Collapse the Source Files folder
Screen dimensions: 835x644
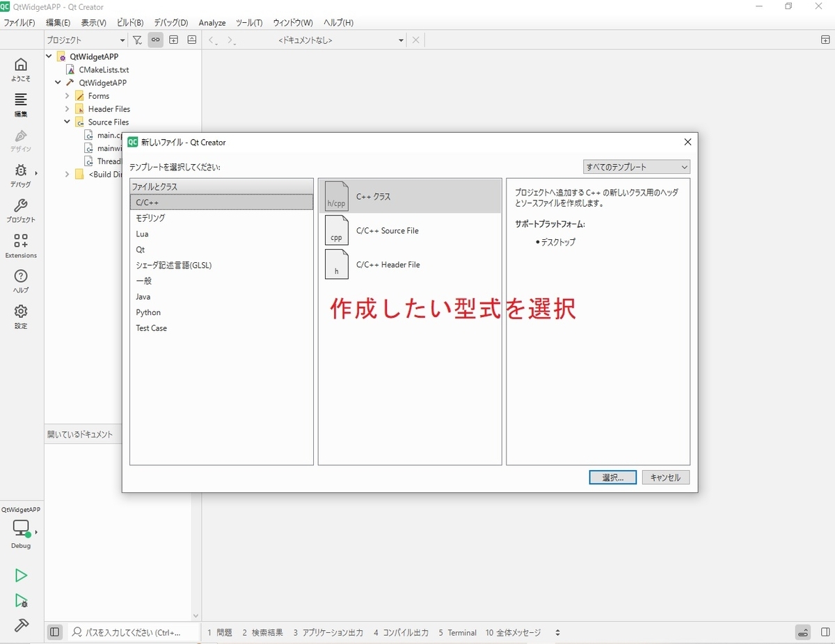tap(67, 122)
